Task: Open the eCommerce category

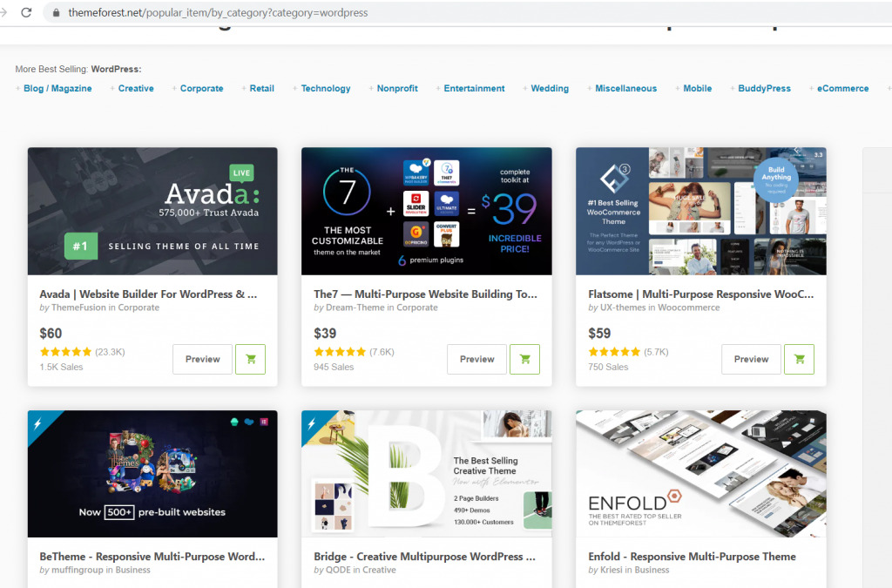Action: point(842,88)
